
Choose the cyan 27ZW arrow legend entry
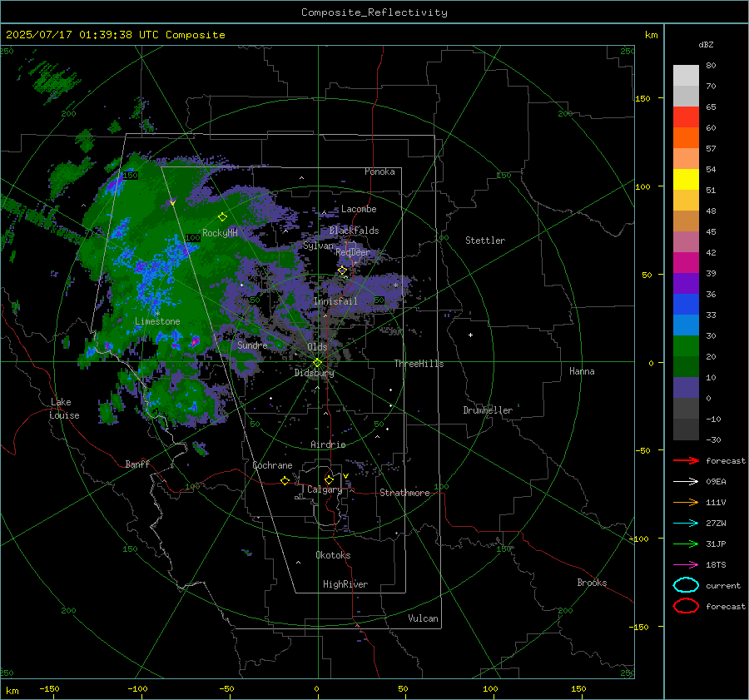click(686, 524)
